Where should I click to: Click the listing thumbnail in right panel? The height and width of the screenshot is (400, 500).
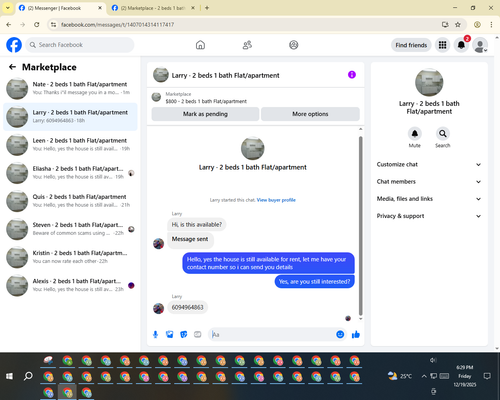[x=429, y=82]
